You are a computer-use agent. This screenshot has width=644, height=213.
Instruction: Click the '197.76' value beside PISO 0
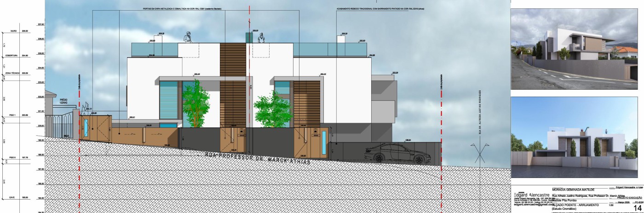tap(25, 157)
